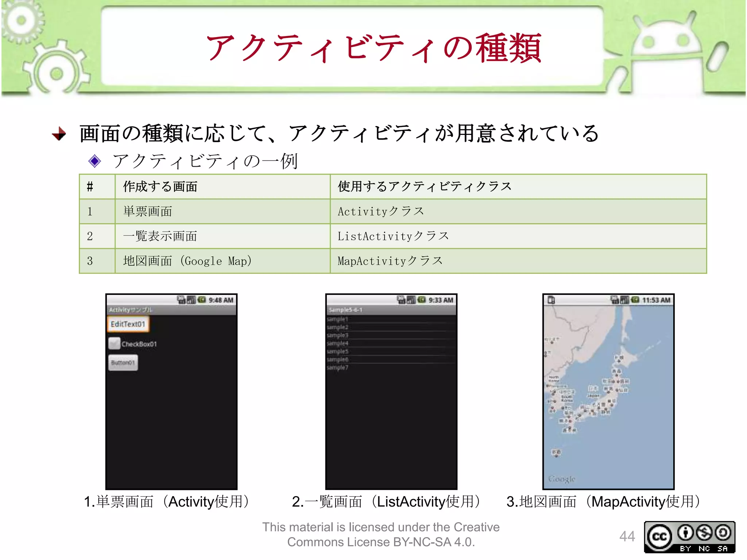The width and height of the screenshot is (747, 560).
Task: Click the 9:48 AM clock in first phone
Action: tap(221, 300)
